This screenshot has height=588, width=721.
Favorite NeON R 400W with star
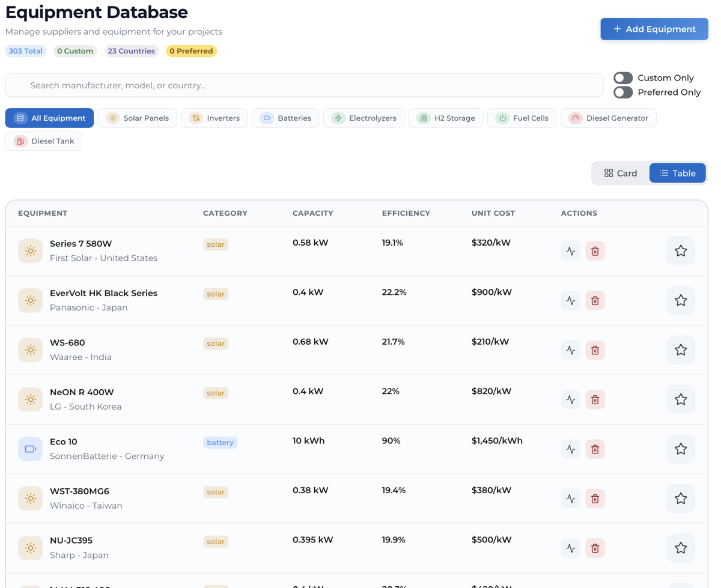point(681,399)
